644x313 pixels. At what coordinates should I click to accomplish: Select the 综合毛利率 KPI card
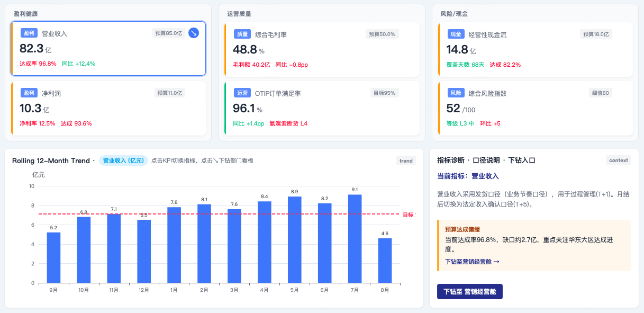[x=322, y=49]
